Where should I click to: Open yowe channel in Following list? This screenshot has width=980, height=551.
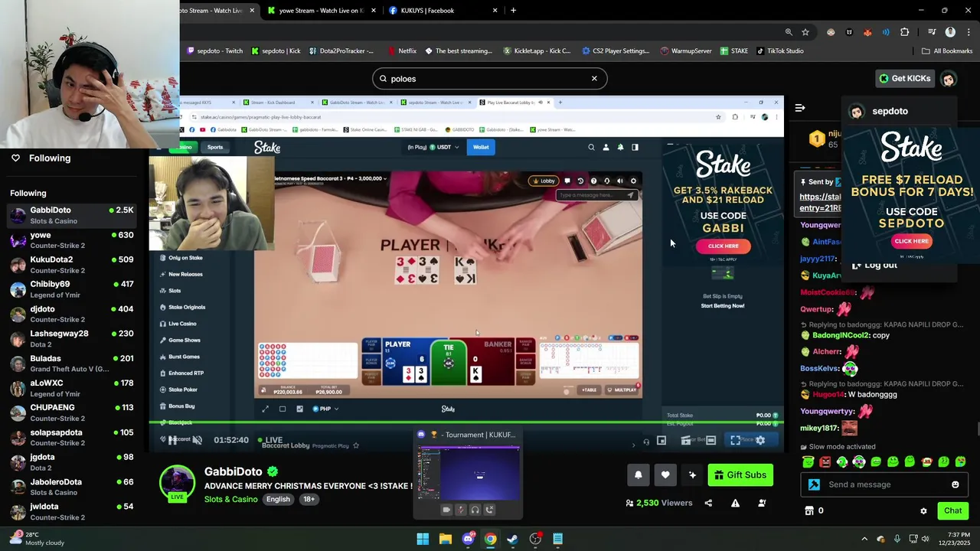pyautogui.click(x=73, y=240)
